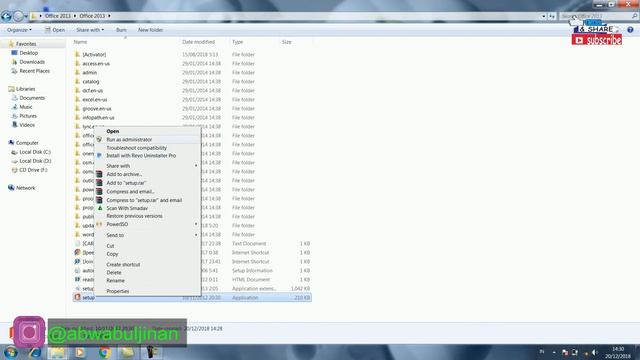
Task: Open Internet Explorer from taskbar
Action: click(35, 352)
